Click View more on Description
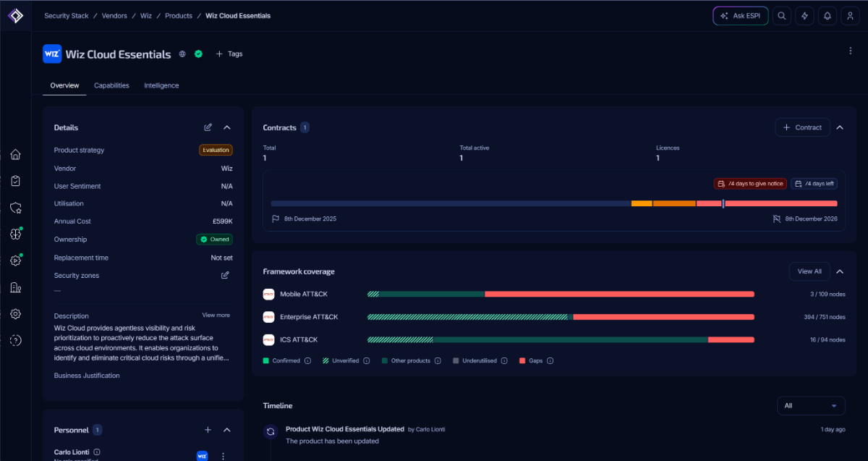The height and width of the screenshot is (461, 868). (x=216, y=316)
